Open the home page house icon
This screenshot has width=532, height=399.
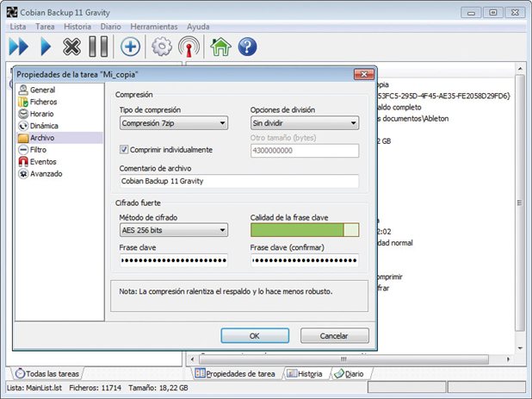pyautogui.click(x=220, y=47)
